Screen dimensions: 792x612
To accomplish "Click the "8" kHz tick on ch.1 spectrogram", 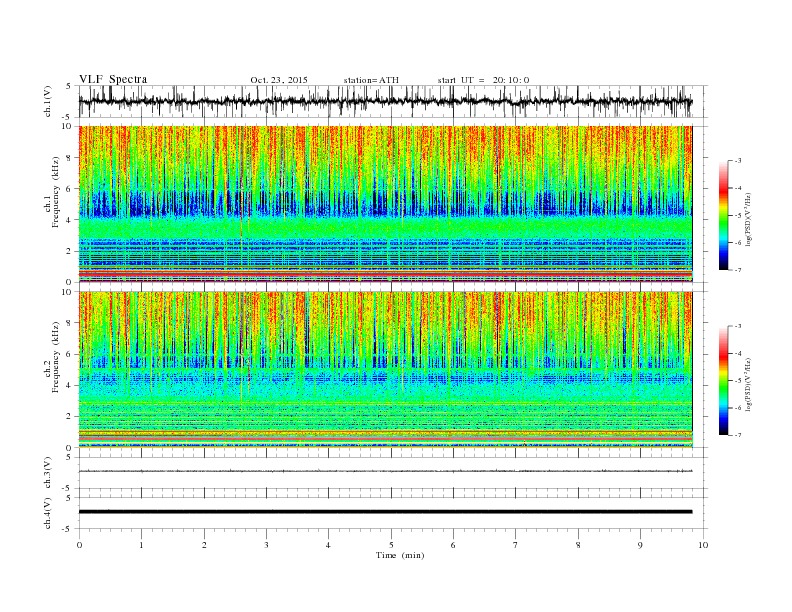I will (x=69, y=158).
